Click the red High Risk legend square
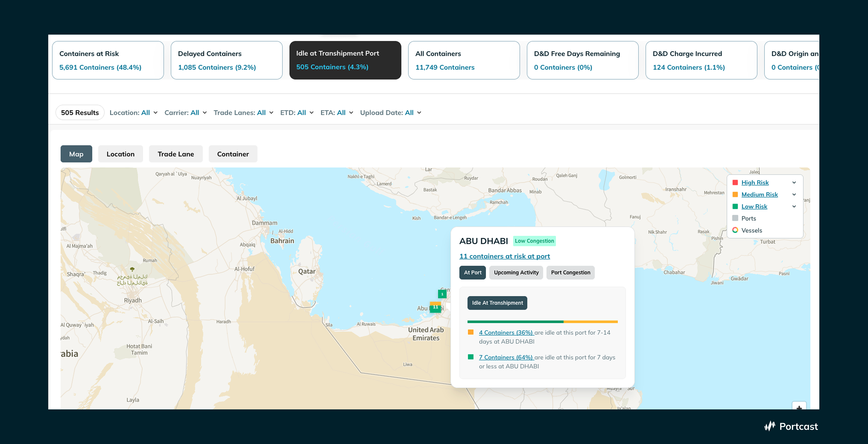868x444 pixels. point(735,182)
